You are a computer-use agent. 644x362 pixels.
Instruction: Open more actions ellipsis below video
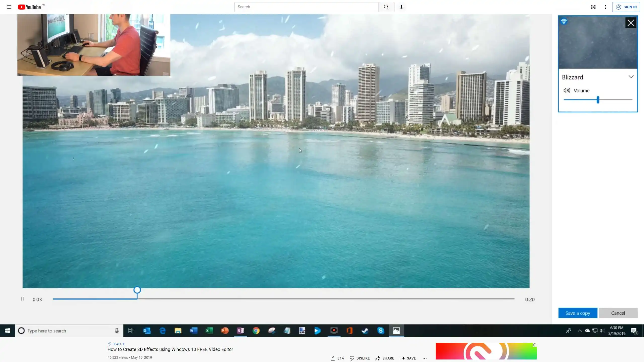point(425,358)
